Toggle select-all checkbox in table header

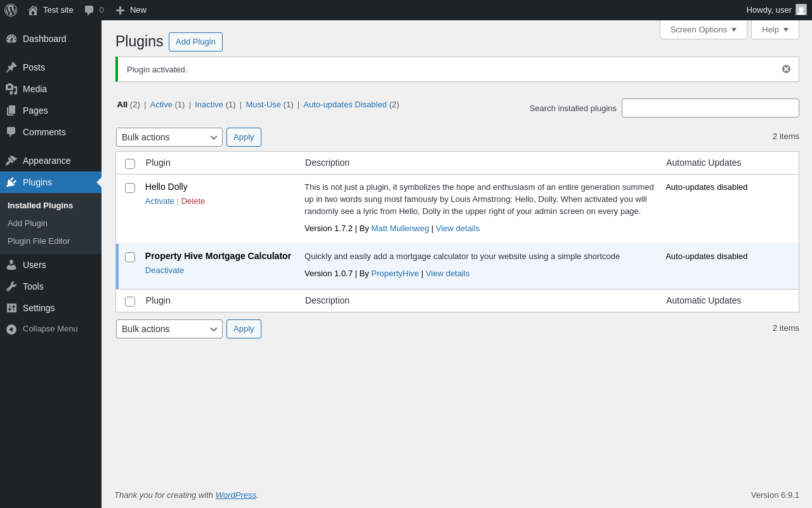click(130, 164)
